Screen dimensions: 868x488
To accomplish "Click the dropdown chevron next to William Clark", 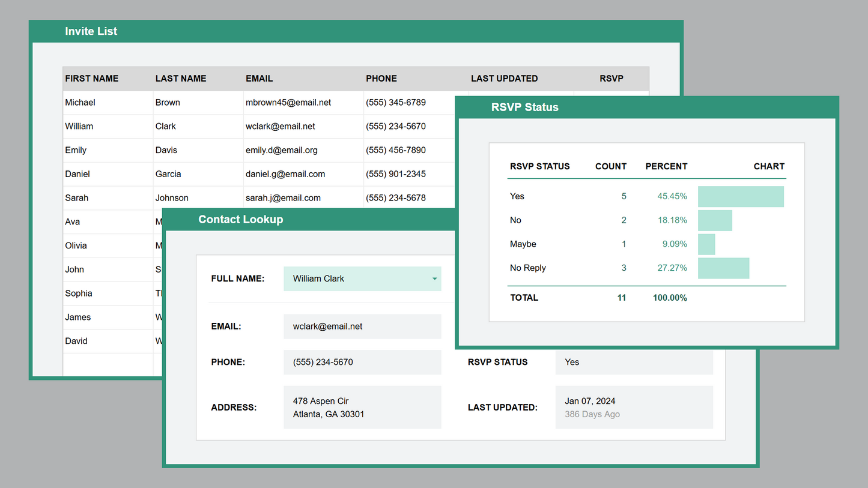I will tap(434, 279).
